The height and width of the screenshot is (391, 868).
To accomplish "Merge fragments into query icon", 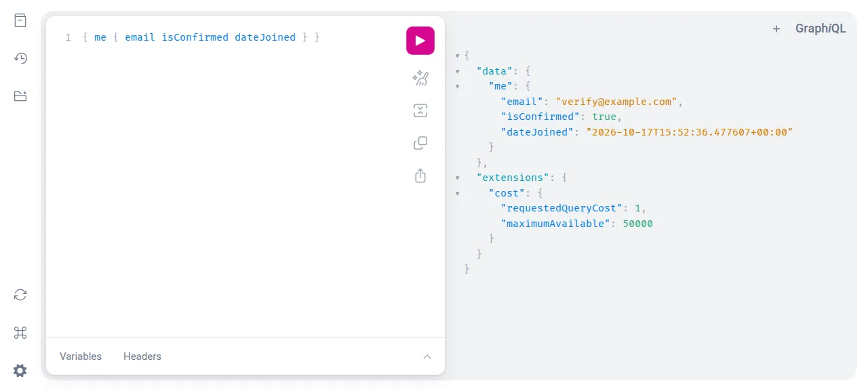I will pos(420,110).
